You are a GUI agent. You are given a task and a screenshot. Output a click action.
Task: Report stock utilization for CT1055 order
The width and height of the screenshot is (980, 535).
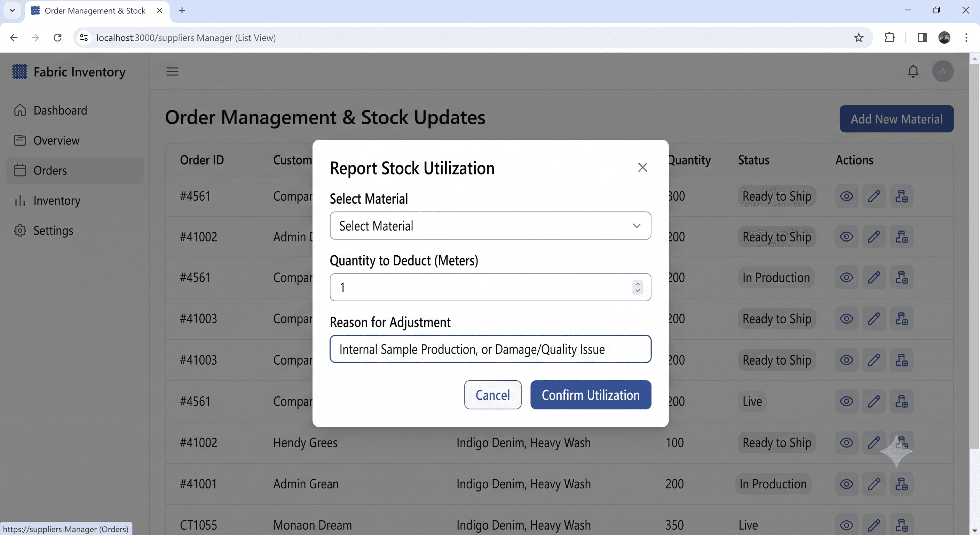(901, 526)
